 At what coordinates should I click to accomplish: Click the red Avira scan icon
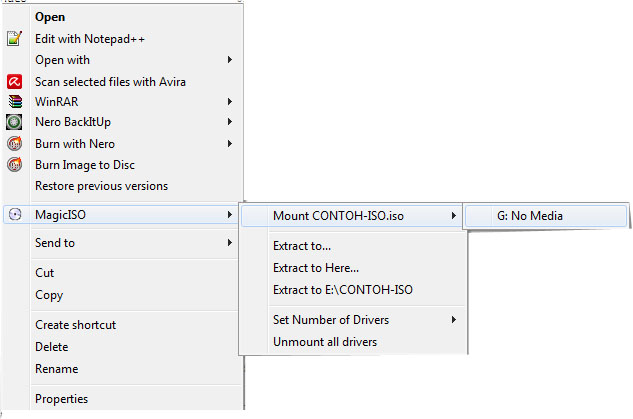click(14, 81)
